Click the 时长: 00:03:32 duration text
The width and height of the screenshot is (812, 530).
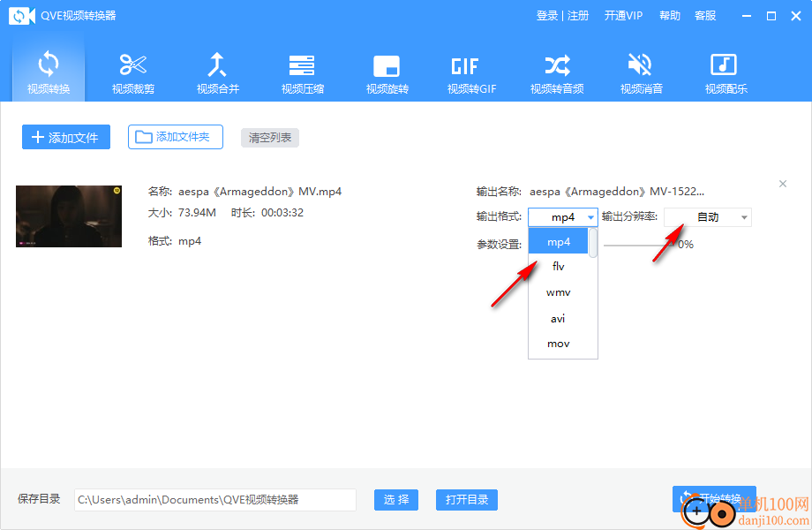tap(267, 212)
